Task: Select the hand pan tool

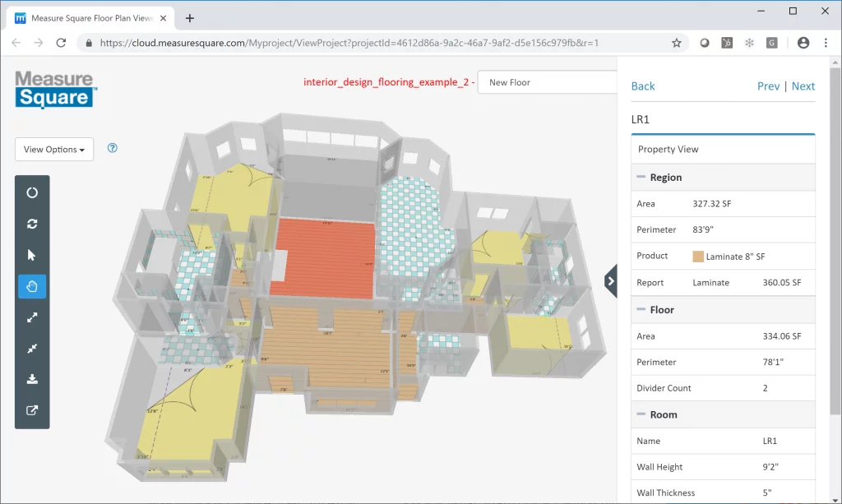Action: (x=32, y=286)
